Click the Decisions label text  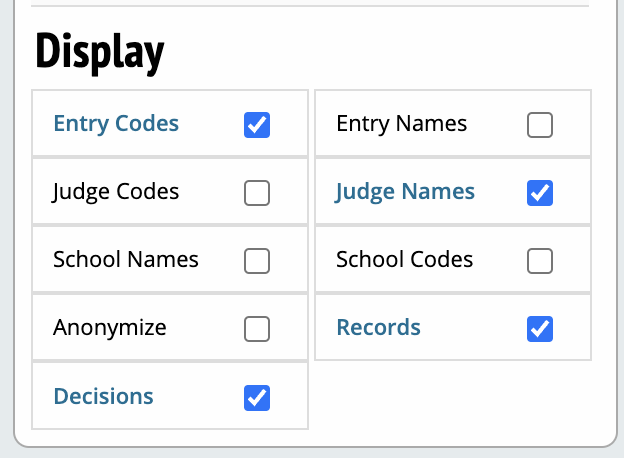click(x=103, y=396)
